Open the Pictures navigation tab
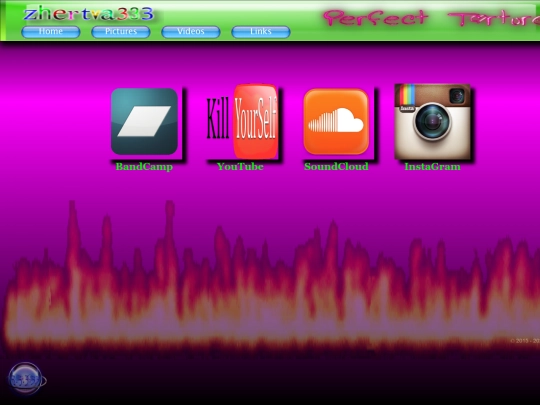This screenshot has width=540, height=405. tap(121, 32)
